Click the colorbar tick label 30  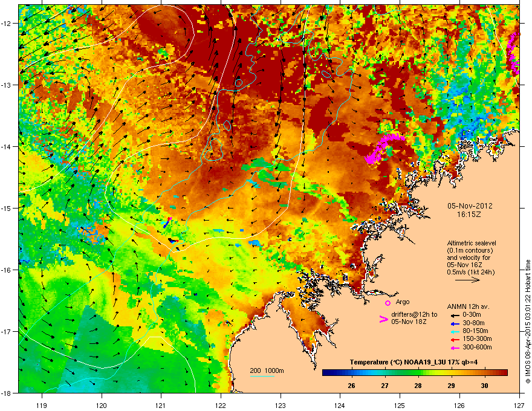tap(484, 386)
